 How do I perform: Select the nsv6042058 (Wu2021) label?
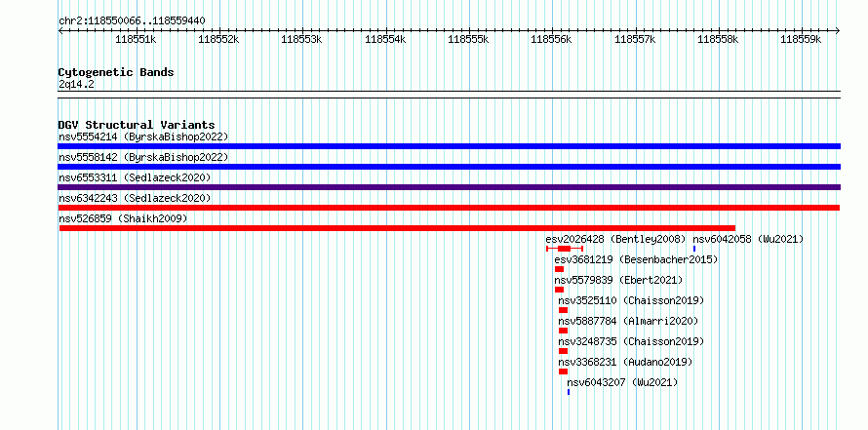pos(748,239)
